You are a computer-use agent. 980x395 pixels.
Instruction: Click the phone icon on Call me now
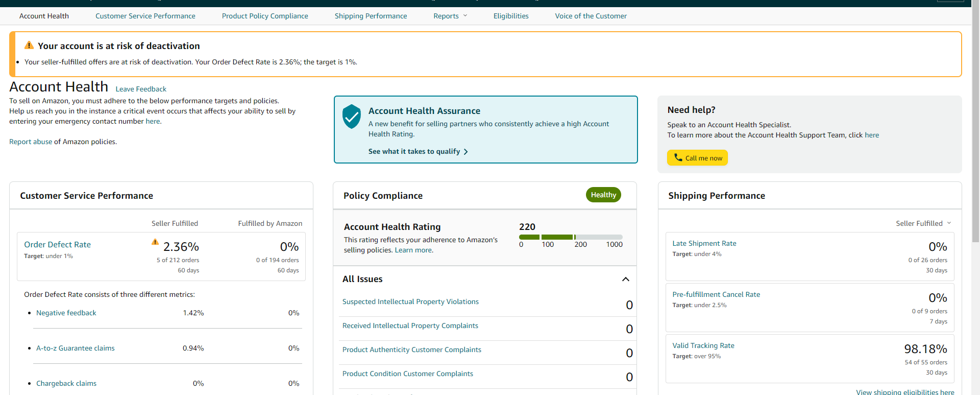[678, 157]
